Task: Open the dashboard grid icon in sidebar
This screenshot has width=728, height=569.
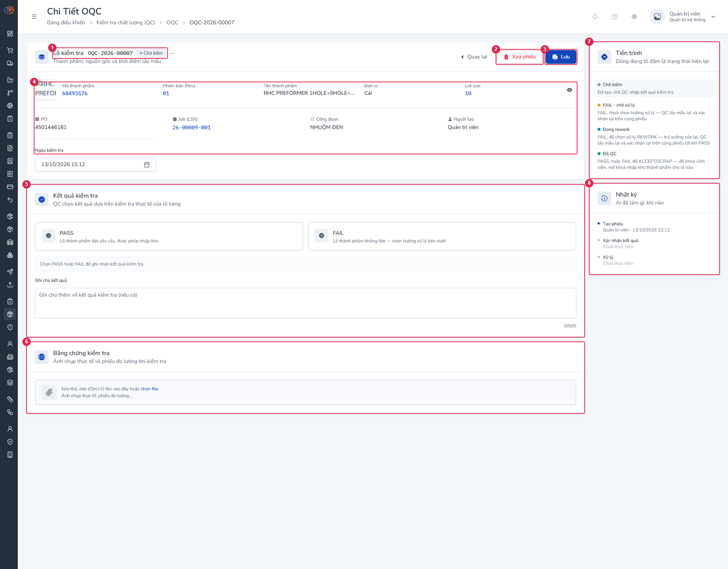Action: [x=10, y=34]
